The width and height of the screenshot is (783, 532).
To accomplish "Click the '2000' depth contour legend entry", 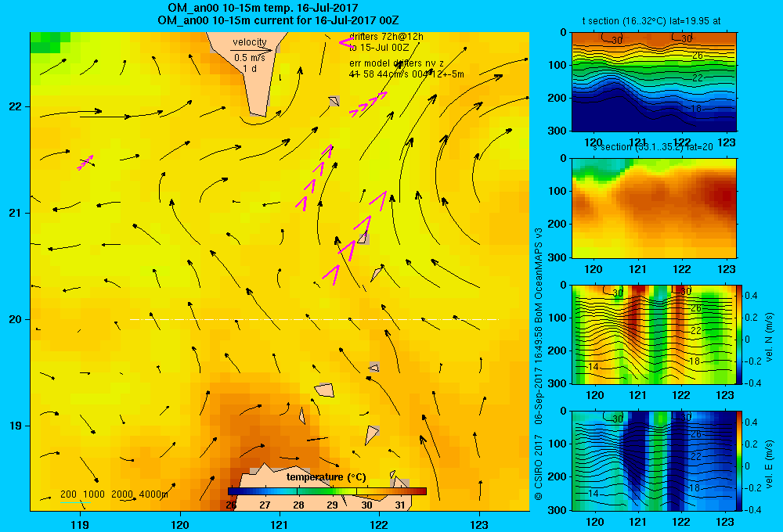I will [x=122, y=494].
